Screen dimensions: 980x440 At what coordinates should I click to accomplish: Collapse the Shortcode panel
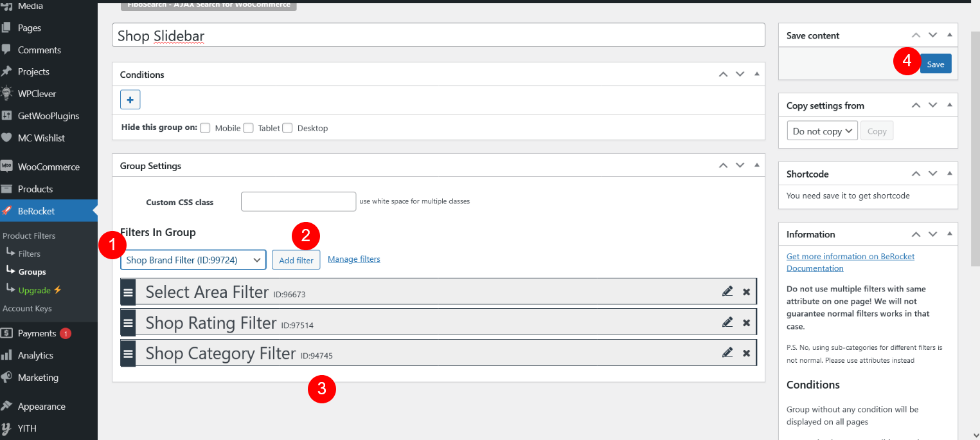tap(949, 174)
